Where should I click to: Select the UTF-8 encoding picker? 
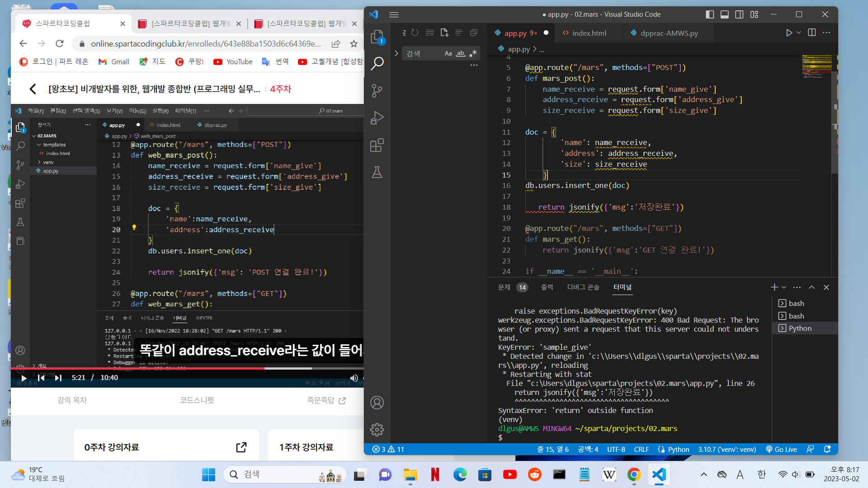(x=616, y=449)
